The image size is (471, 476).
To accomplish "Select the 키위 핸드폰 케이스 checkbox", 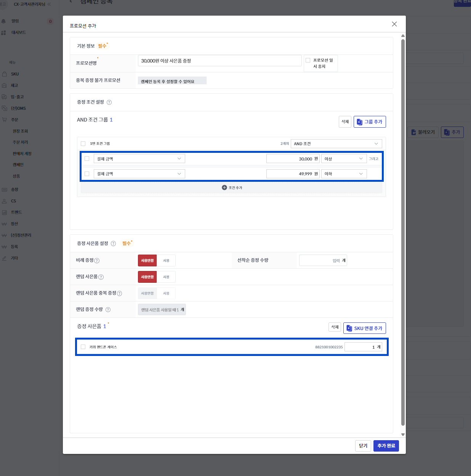I will coord(83,347).
